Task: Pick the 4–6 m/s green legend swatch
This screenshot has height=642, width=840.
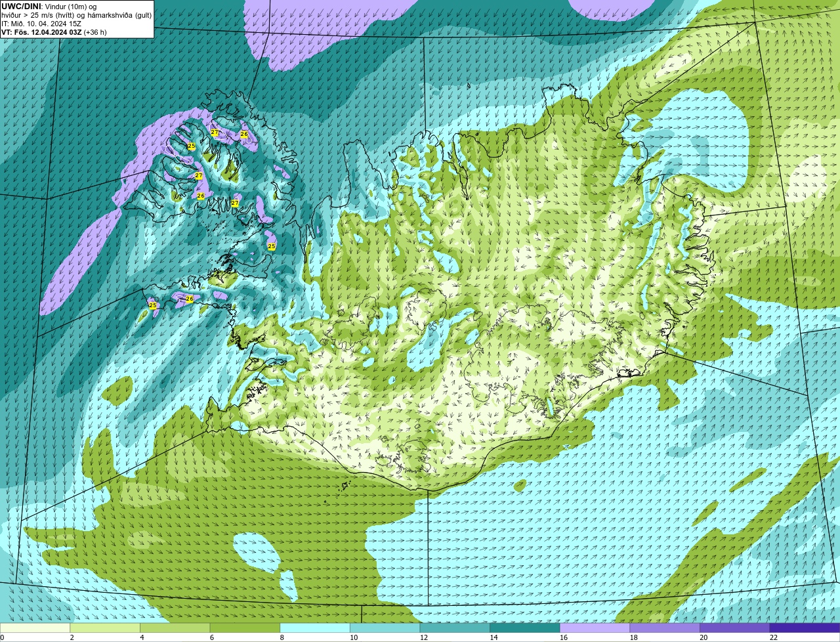Action: click(x=175, y=628)
